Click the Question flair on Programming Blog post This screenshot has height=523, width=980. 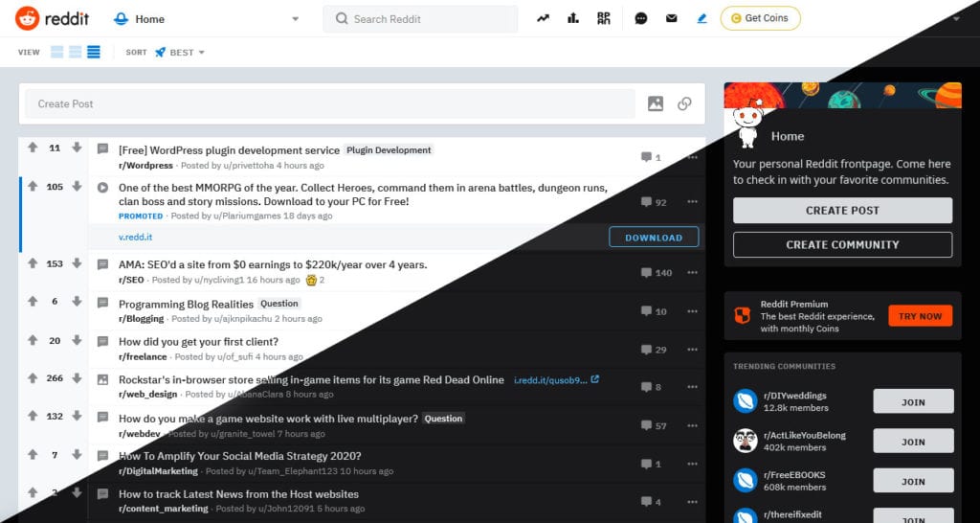(278, 304)
